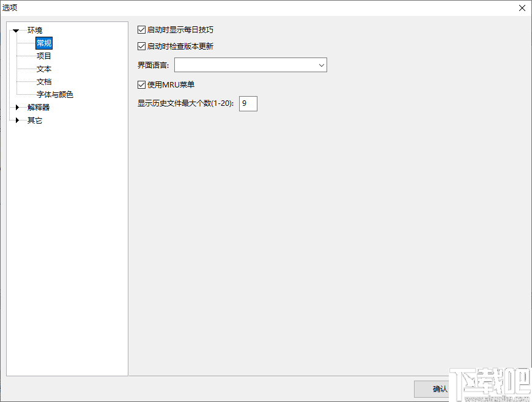Select 项目 in the settings tree
Image resolution: width=532 pixels, height=402 pixels.
pos(43,56)
